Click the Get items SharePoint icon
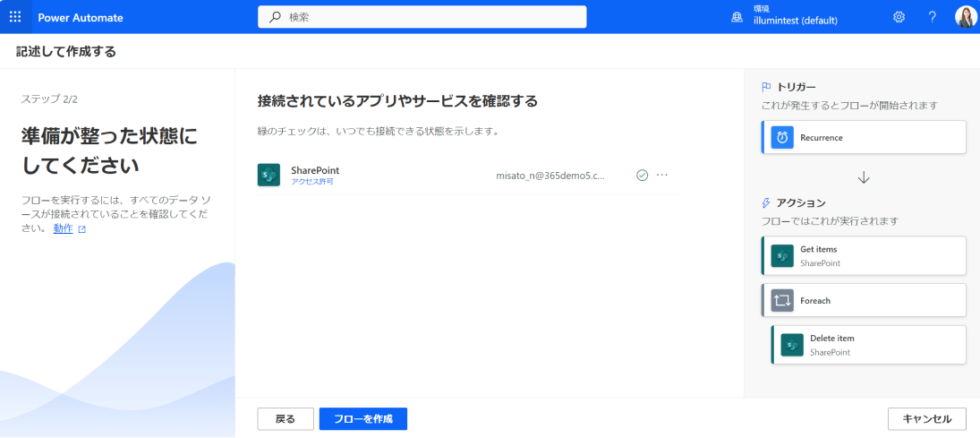Image resolution: width=980 pixels, height=438 pixels. click(x=782, y=256)
